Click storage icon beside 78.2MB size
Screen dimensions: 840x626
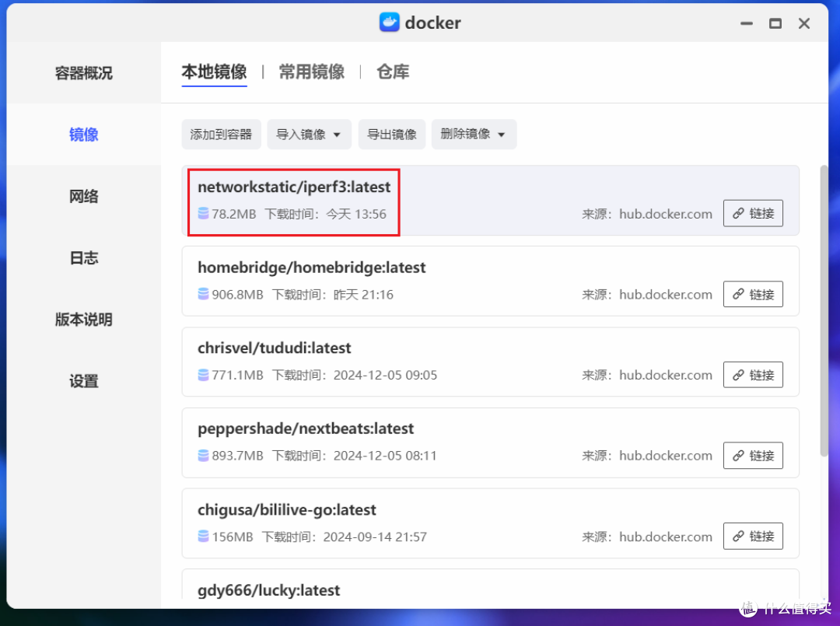(204, 214)
